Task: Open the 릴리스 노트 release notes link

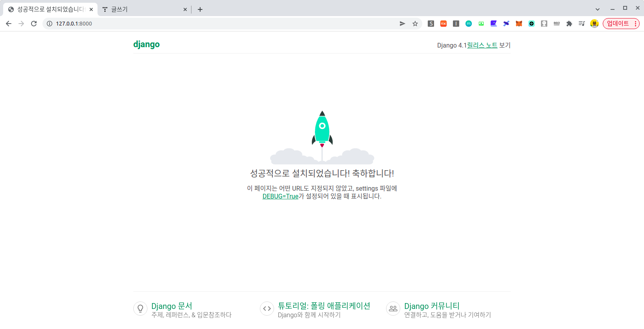Action: 482,45
